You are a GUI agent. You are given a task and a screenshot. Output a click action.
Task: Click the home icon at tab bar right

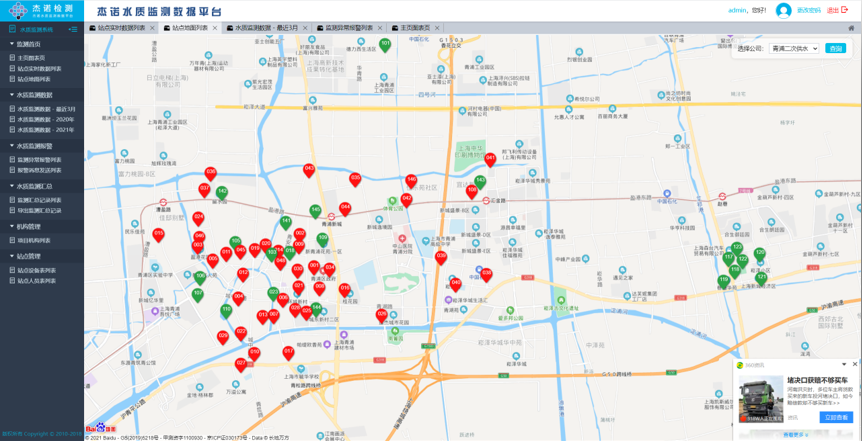click(851, 28)
